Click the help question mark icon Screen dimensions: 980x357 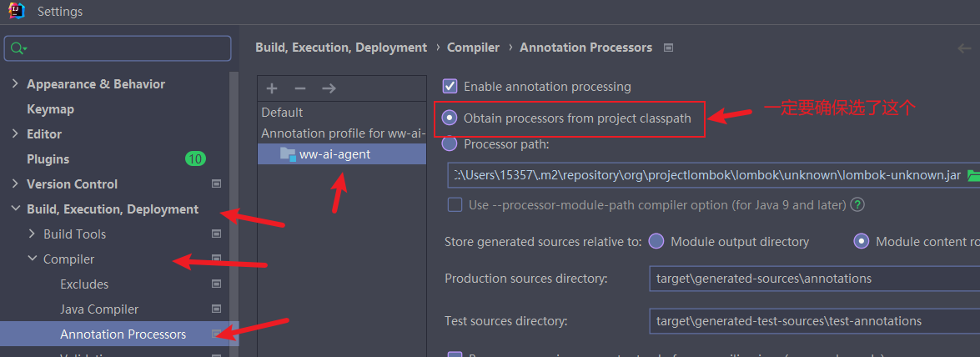coord(857,204)
